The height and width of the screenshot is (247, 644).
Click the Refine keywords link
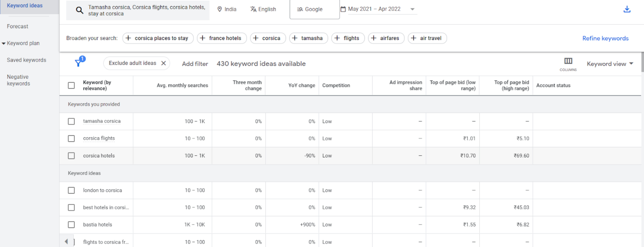(x=605, y=38)
